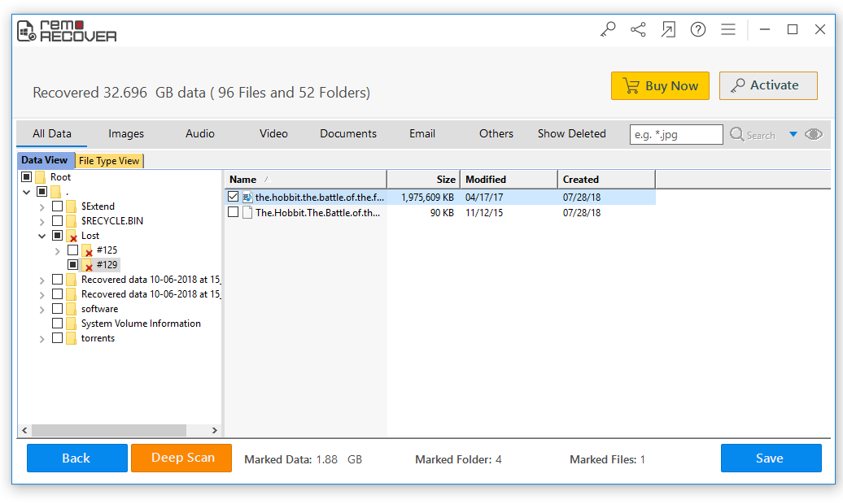The width and height of the screenshot is (843, 504).
Task: Click the blank file icon of The.Hobbit.The.Battle file
Action: (x=247, y=213)
